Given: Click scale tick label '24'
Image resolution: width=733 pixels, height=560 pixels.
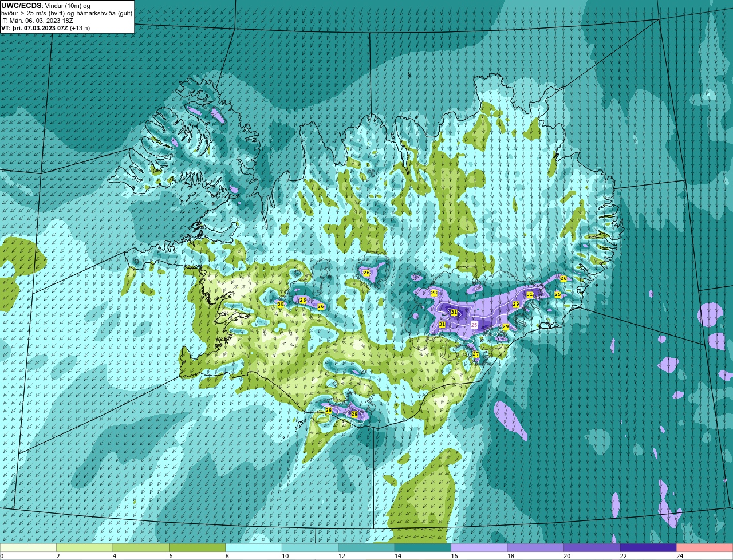Looking at the screenshot, I should tap(679, 556).
